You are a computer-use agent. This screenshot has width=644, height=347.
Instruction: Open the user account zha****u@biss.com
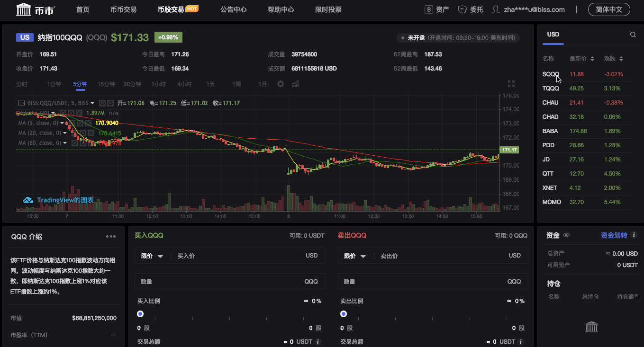(529, 9)
